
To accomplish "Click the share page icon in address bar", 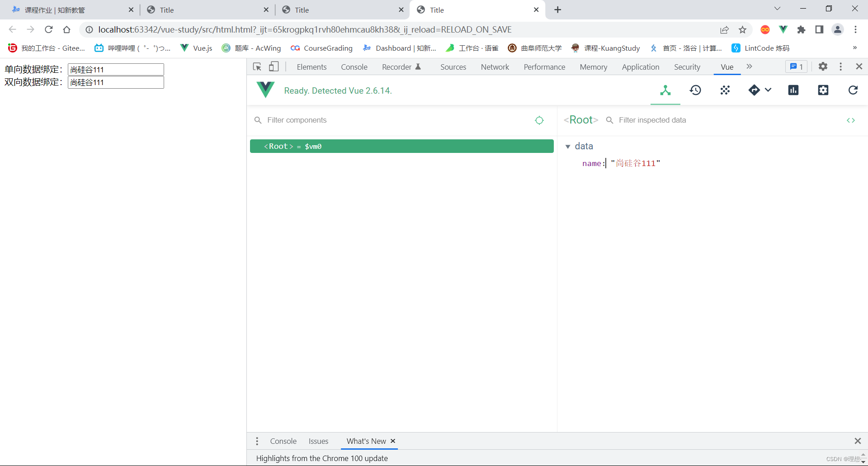I will coord(724,29).
